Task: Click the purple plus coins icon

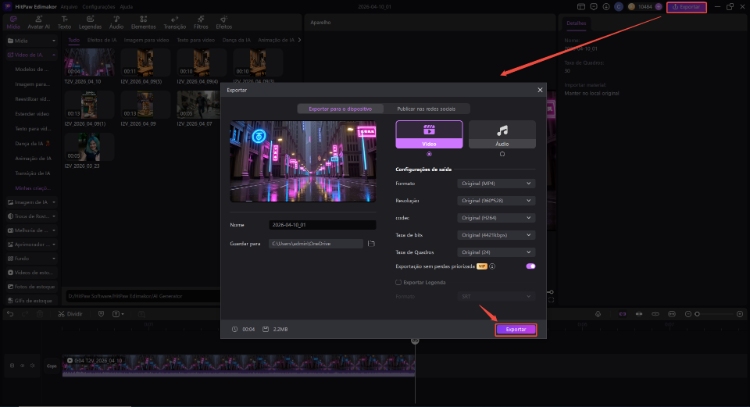Action: pos(659,7)
